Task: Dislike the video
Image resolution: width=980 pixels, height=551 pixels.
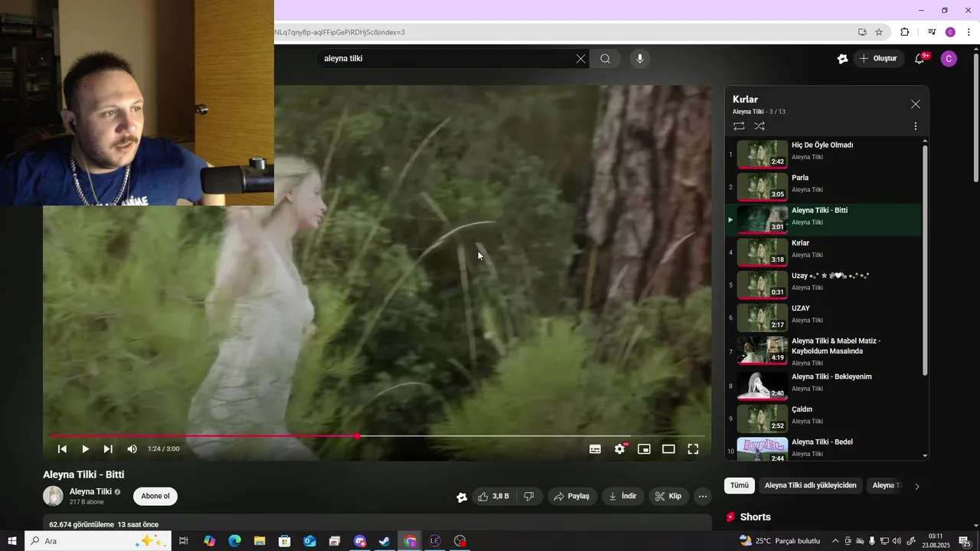Action: click(529, 497)
